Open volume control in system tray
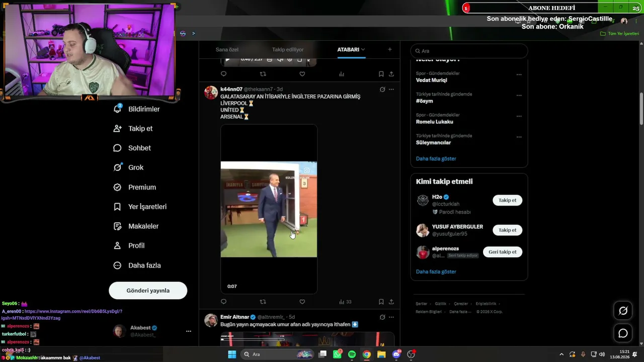Viewport: 644px width, 362px height. pos(602,354)
